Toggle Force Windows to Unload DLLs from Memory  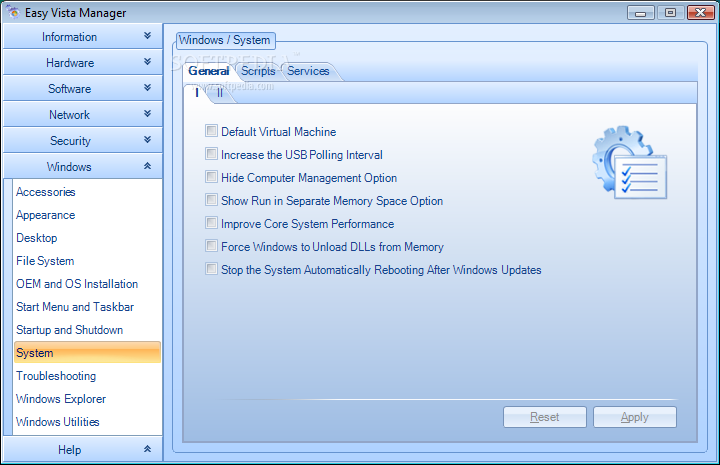[211, 246]
